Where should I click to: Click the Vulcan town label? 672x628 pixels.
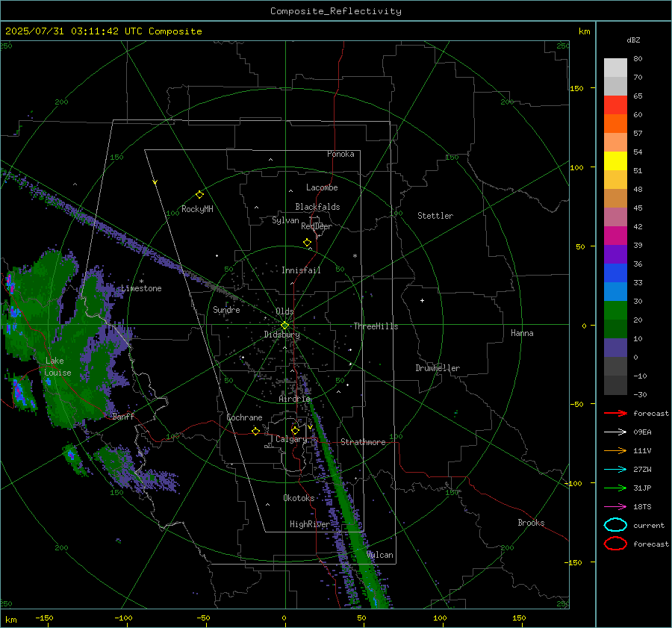tap(380, 555)
